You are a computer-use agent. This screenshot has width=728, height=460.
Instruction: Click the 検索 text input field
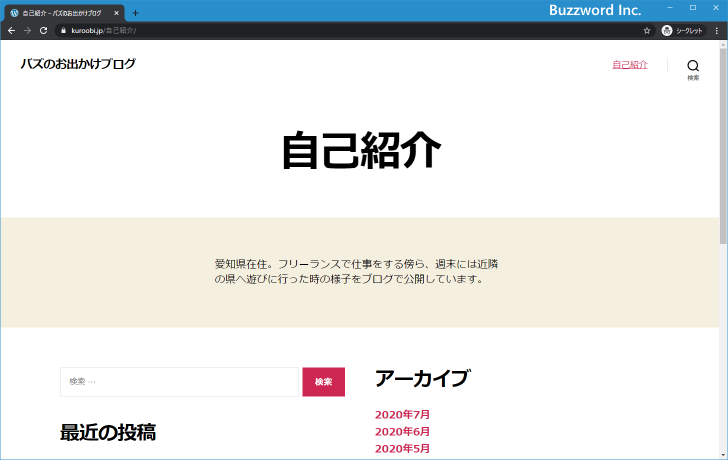pos(179,382)
